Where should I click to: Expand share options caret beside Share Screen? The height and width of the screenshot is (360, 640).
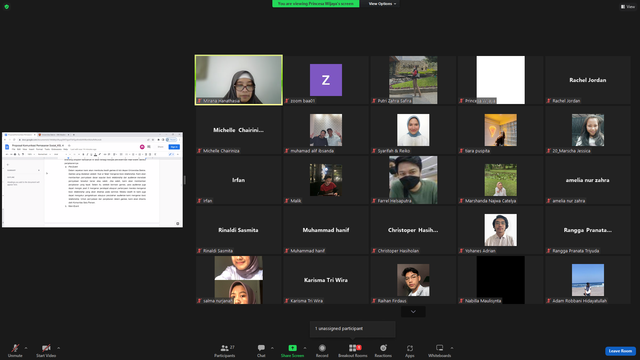[305, 348]
